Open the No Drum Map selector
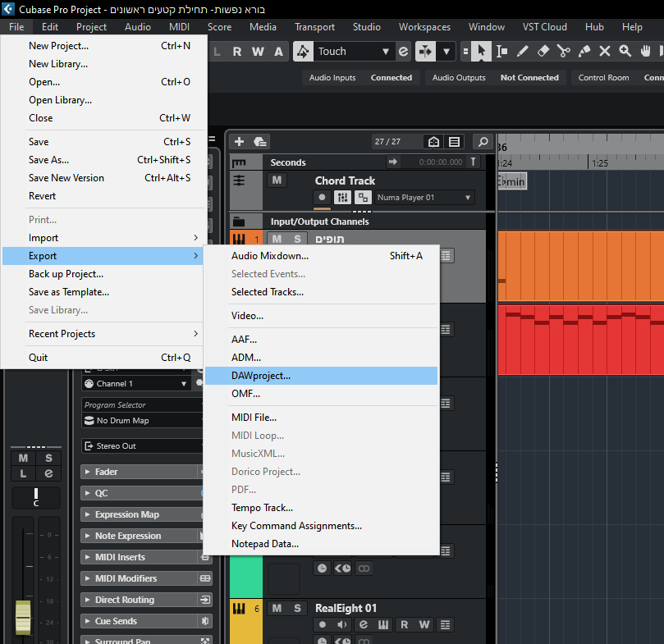Screen dimensions: 664x644 coord(142,420)
